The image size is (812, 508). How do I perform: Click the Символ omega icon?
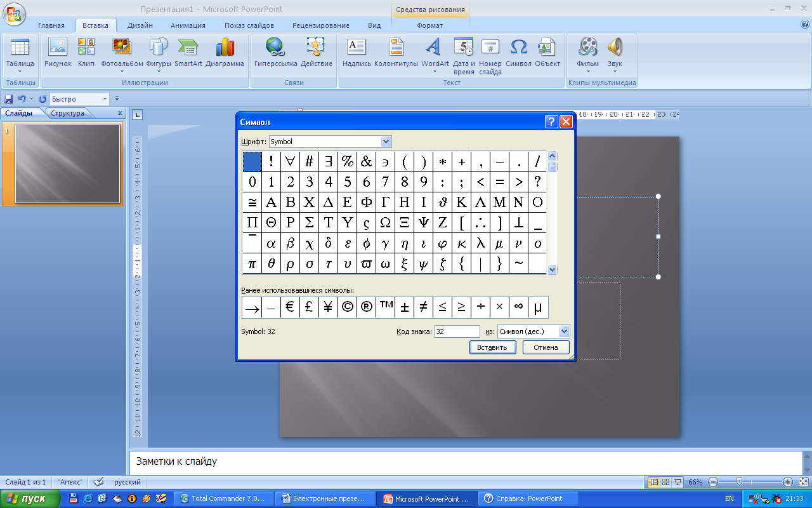[x=519, y=47]
